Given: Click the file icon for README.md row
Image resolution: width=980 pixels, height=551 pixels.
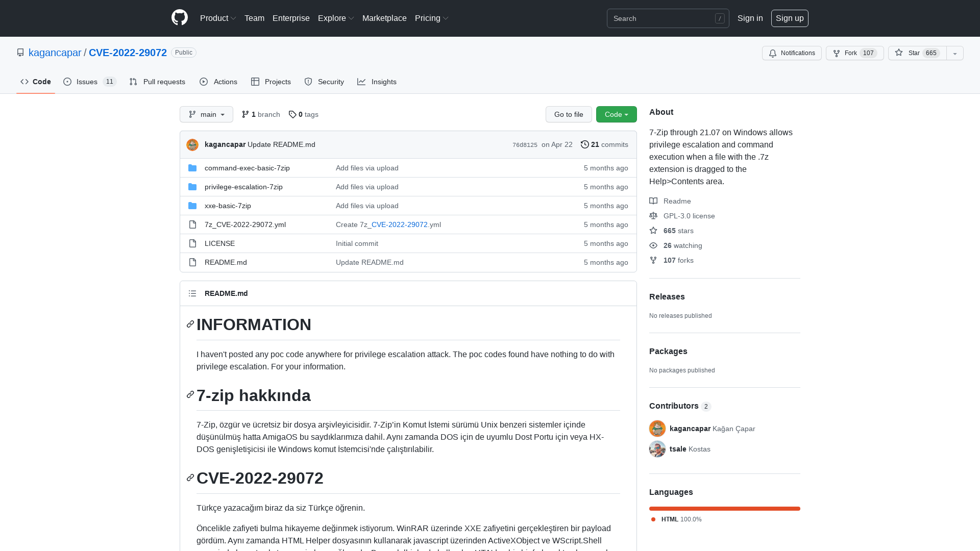Looking at the screenshot, I should click(192, 262).
